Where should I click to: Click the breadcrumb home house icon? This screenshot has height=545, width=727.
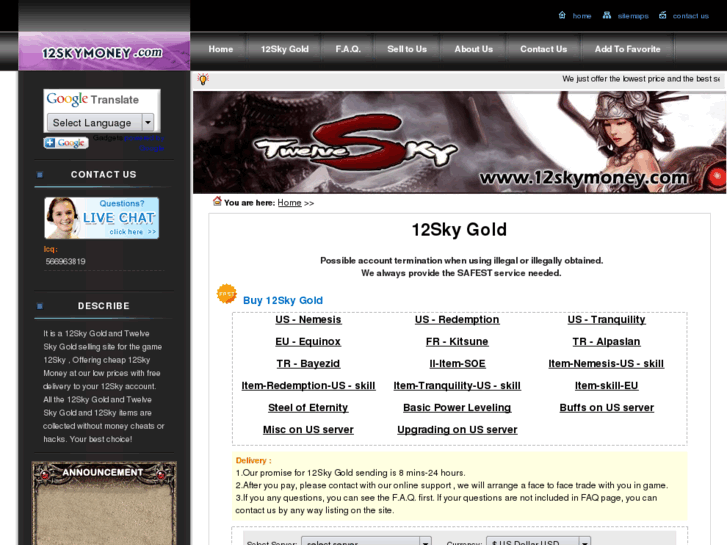point(217,201)
